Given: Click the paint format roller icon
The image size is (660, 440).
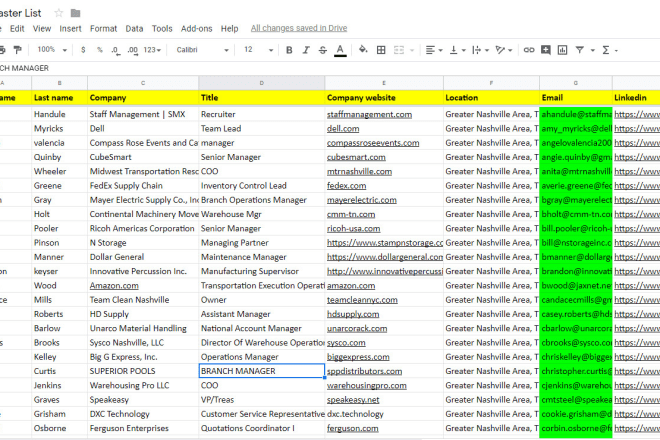Looking at the screenshot, I should [x=17, y=50].
